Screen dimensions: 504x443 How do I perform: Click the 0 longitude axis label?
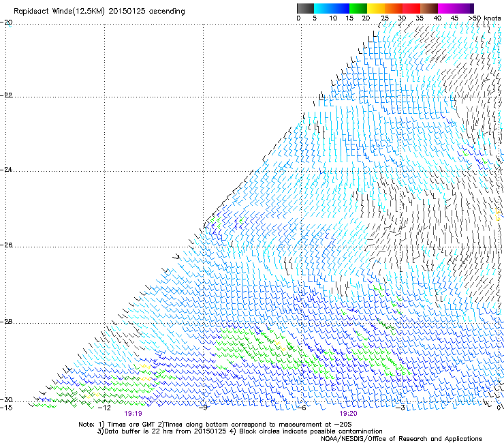click(x=499, y=408)
